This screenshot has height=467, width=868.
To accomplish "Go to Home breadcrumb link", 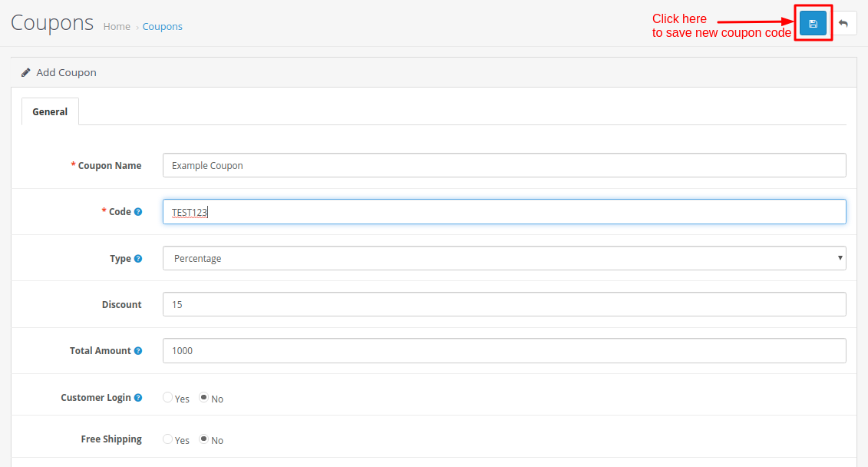I will pos(117,27).
